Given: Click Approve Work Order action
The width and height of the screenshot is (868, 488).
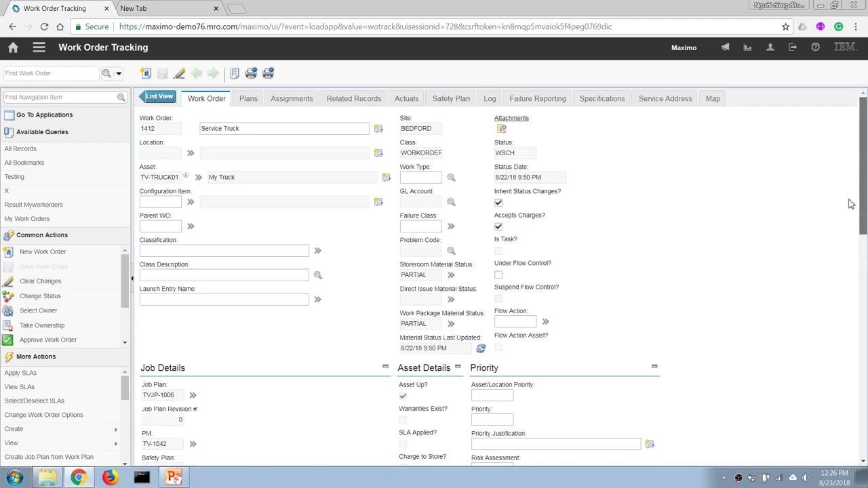Looking at the screenshot, I should pos(48,340).
